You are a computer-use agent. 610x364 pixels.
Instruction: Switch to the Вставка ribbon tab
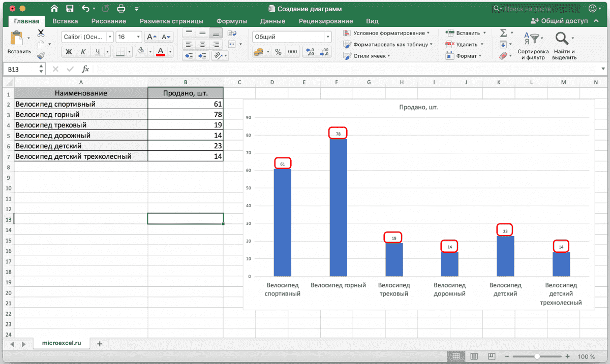pyautogui.click(x=65, y=21)
